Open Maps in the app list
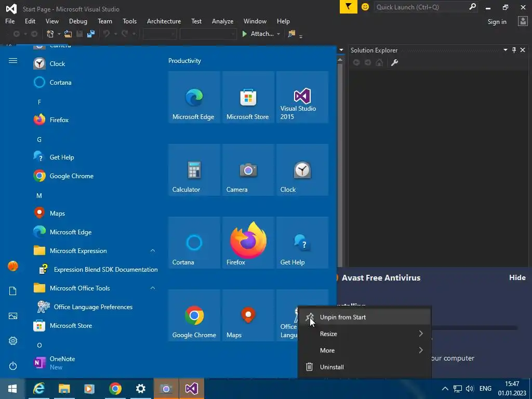 coord(95,214)
